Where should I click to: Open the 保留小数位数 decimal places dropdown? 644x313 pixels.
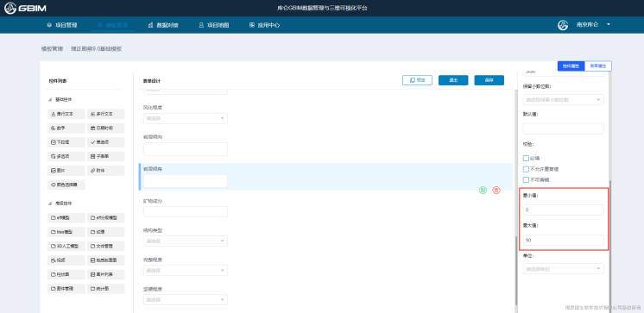tap(564, 100)
